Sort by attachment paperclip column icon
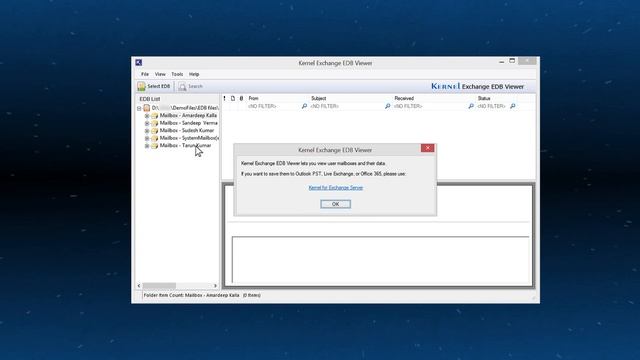 [241, 98]
